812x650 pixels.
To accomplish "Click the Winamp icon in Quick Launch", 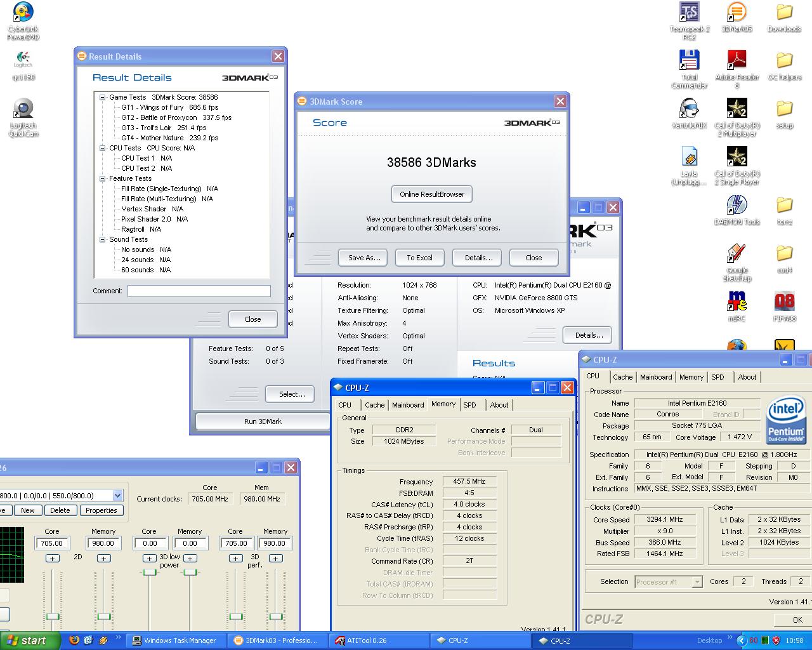I will [102, 640].
